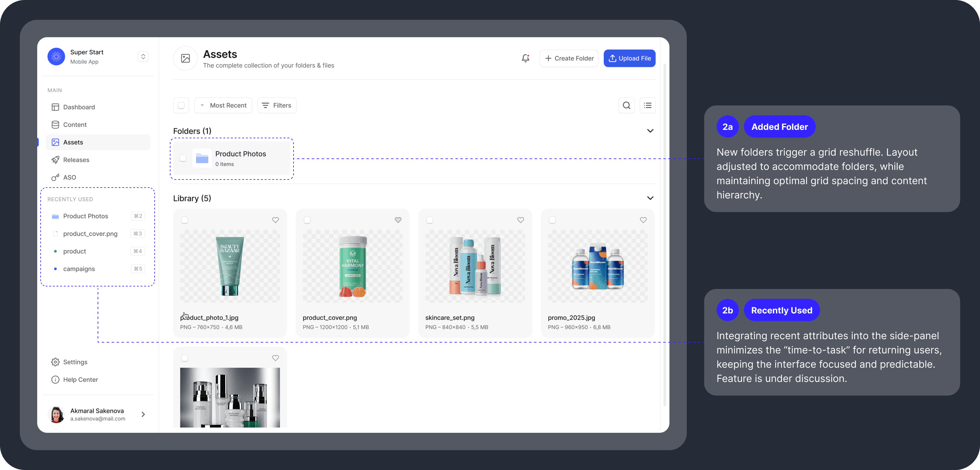Select the Content sidebar icon
Image resolution: width=980 pixels, height=470 pixels.
(55, 124)
